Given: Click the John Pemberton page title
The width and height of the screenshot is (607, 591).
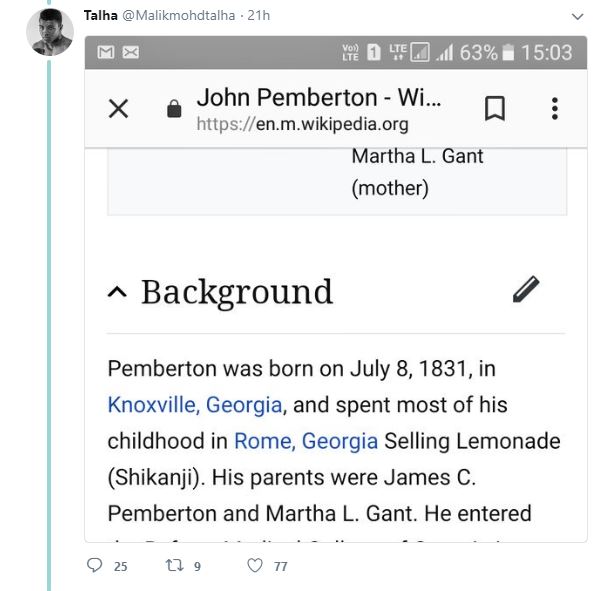Looking at the screenshot, I should (318, 98).
